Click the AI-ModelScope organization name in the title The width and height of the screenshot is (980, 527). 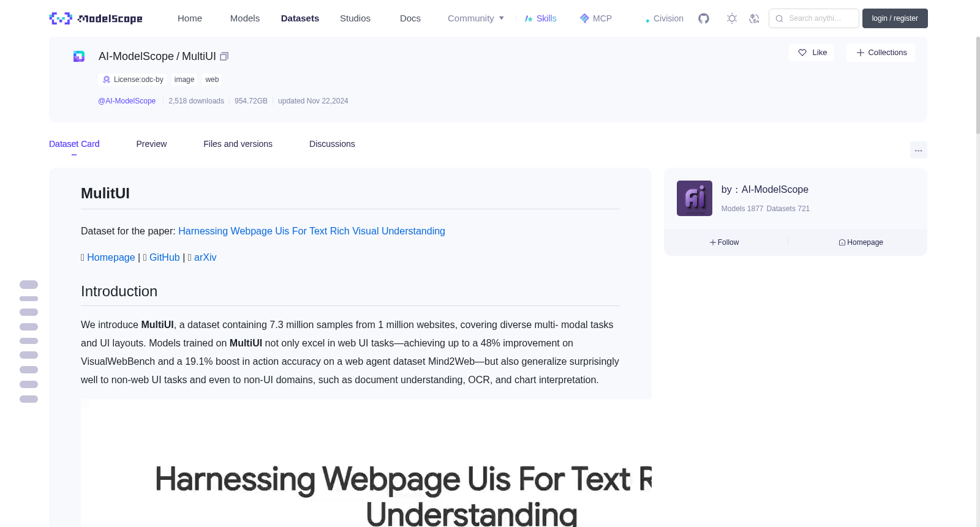(136, 56)
